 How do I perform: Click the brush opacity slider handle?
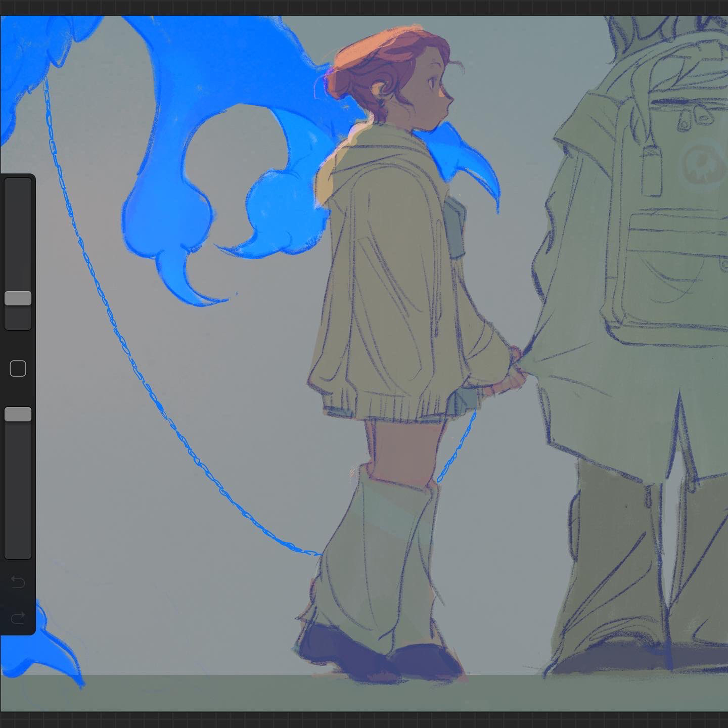[x=18, y=415]
